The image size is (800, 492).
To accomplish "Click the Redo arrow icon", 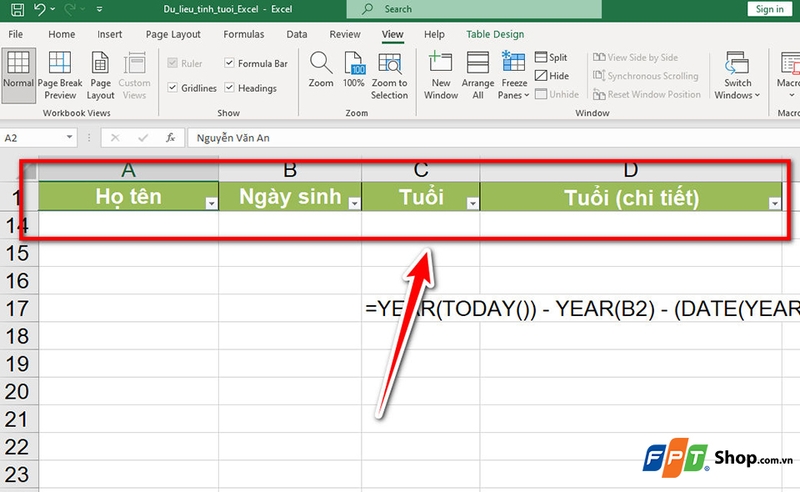I will tap(70, 9).
